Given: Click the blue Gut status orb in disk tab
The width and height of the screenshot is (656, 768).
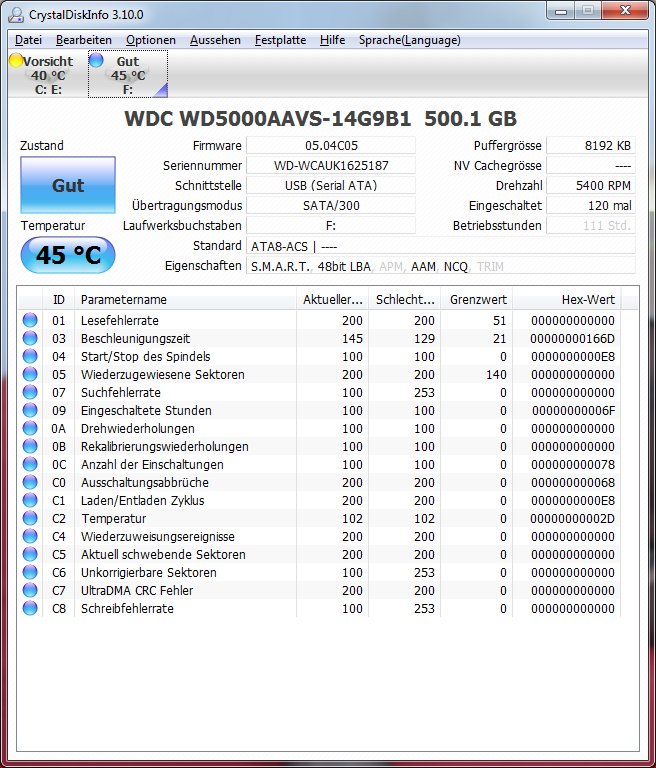Looking at the screenshot, I should point(96,60).
